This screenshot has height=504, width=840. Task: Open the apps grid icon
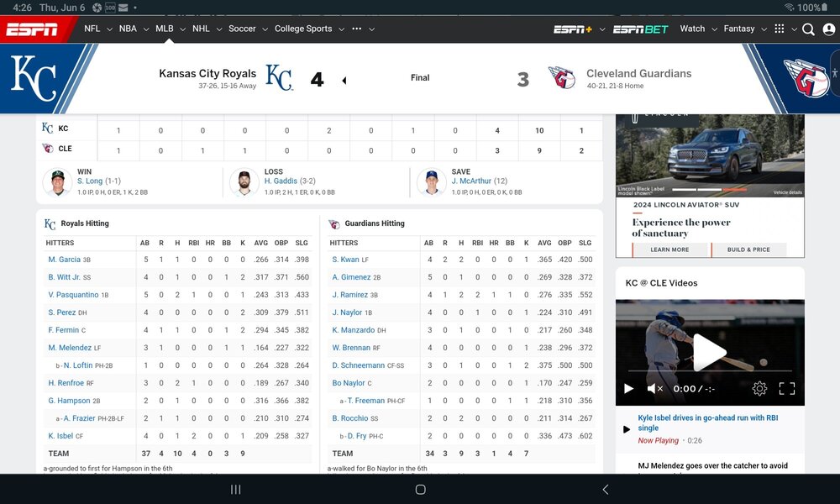[780, 29]
